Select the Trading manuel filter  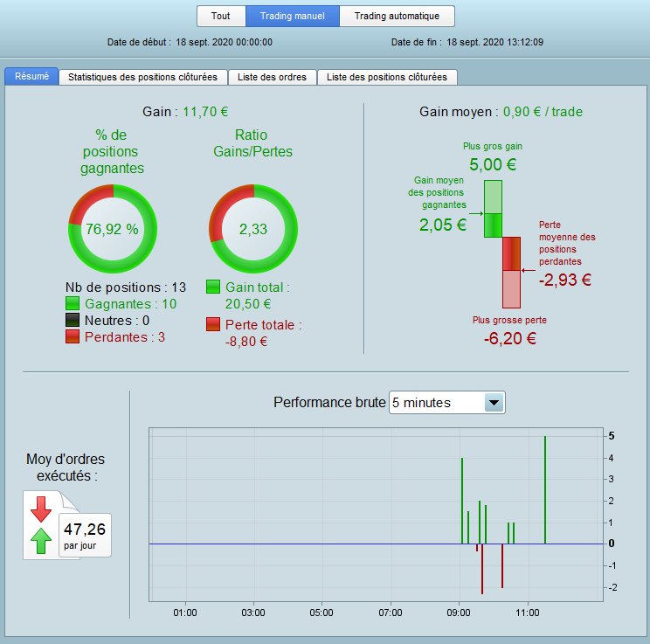(x=293, y=16)
